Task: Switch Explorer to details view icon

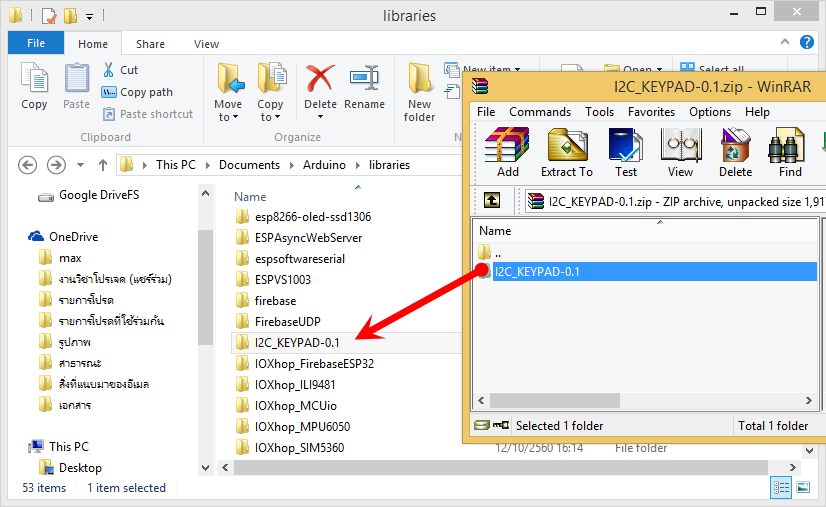Action: [781, 488]
